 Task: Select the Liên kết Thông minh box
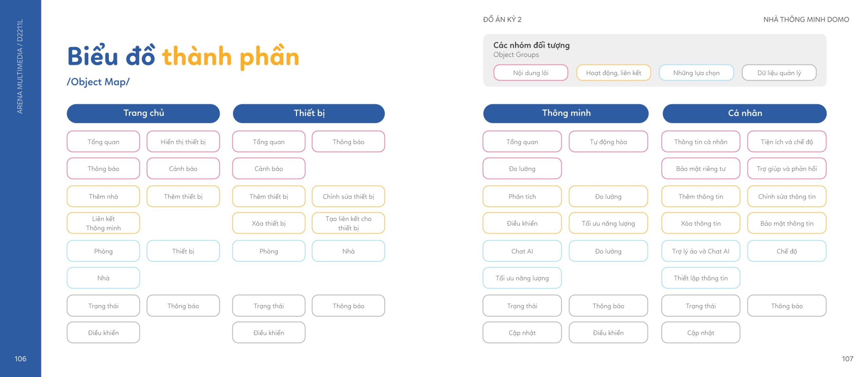(103, 223)
